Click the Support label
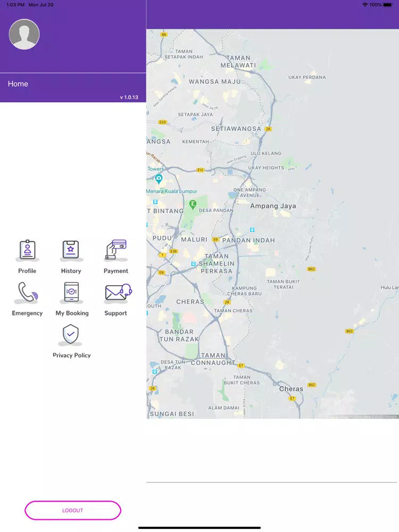Image resolution: width=399 pixels, height=532 pixels. (x=115, y=313)
